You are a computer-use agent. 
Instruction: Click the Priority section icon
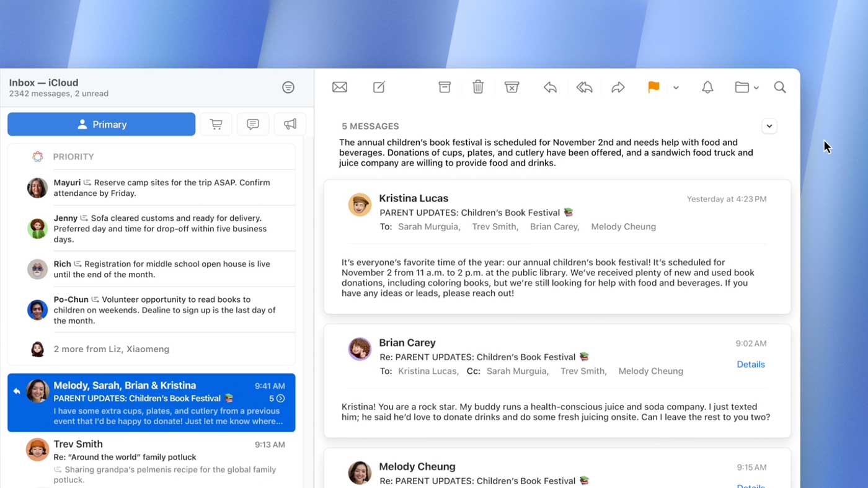point(38,157)
